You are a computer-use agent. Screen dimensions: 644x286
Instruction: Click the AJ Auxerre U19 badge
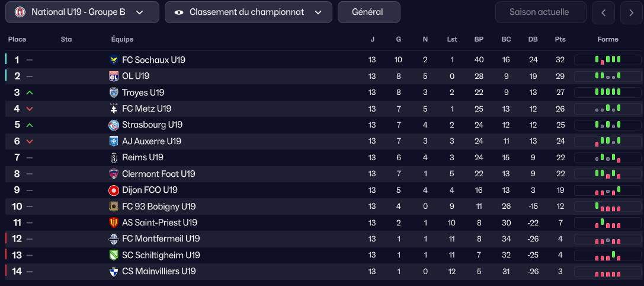(x=114, y=141)
